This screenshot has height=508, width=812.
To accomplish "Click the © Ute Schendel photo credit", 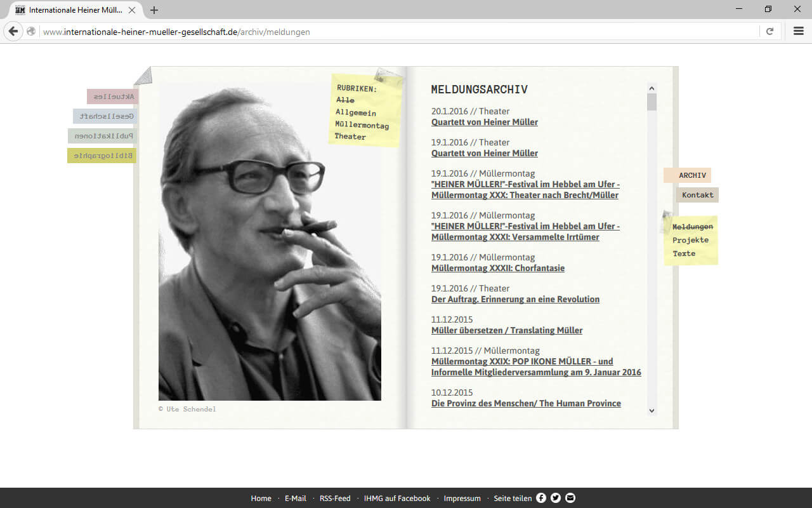I will [187, 409].
